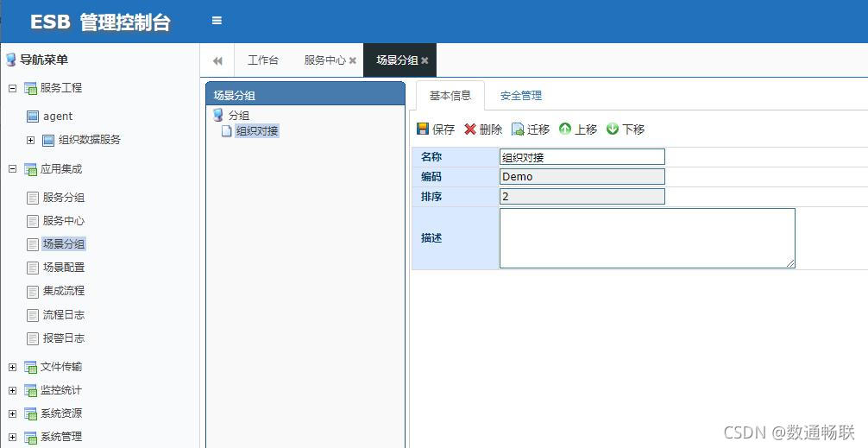This screenshot has width=868, height=448.
Task: Expand the 系统管理 tree node
Action: [x=13, y=437]
